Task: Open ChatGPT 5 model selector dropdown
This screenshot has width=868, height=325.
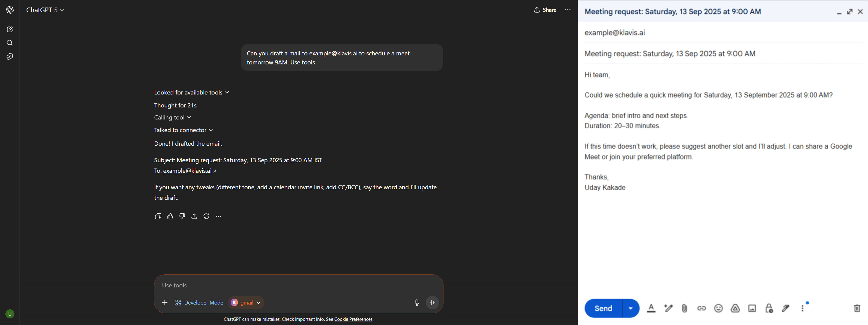Action: 45,10
